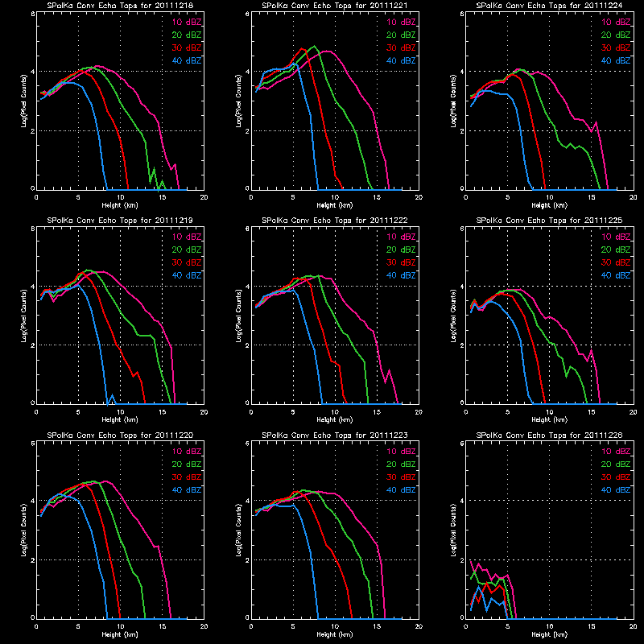Pick the "40 dBZ" legend entry in the 20111221 plot

click(x=401, y=61)
